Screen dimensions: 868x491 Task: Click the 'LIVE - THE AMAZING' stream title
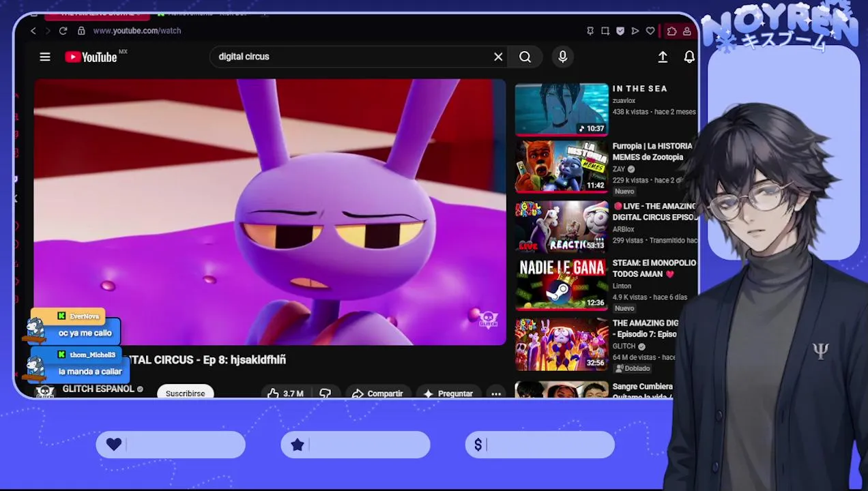(x=654, y=211)
